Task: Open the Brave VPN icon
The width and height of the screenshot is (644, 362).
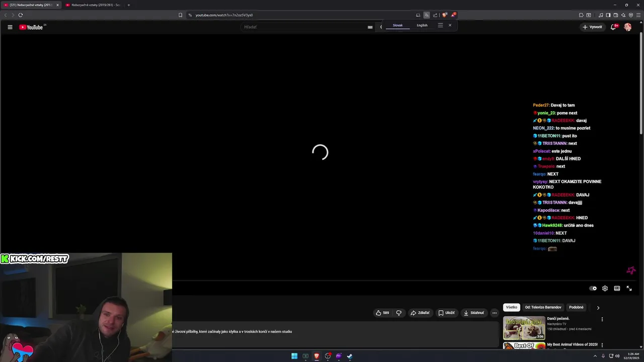Action: 630,15
